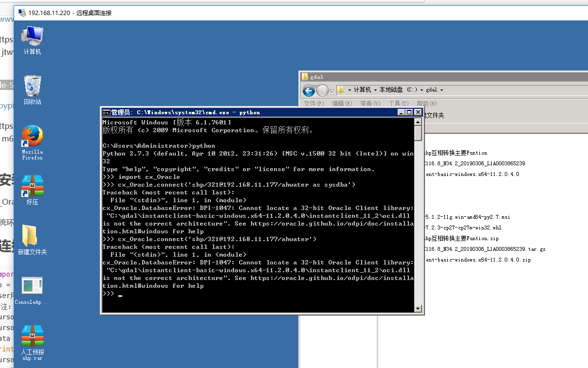Select folder ending in Funtion in gdal
The width and height of the screenshot is (588, 368).
coord(456,153)
